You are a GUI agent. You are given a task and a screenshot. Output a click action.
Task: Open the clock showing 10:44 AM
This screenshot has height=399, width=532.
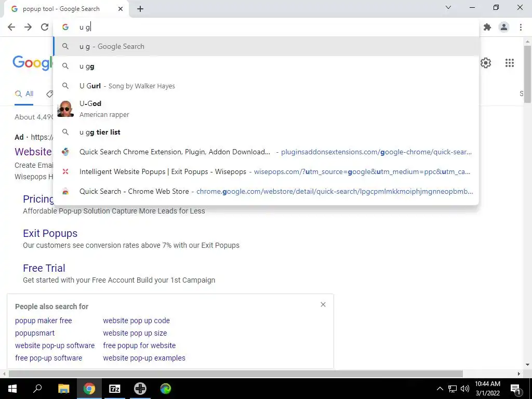point(487,389)
